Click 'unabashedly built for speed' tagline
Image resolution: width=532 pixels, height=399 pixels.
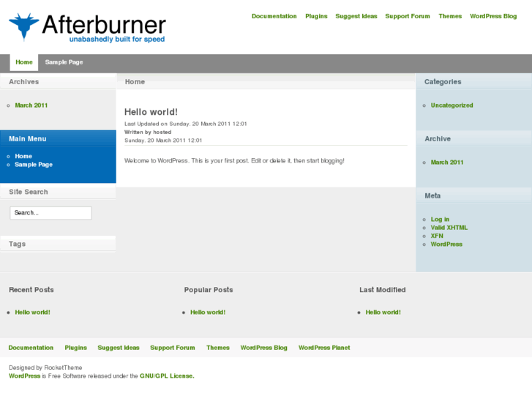[117, 40]
